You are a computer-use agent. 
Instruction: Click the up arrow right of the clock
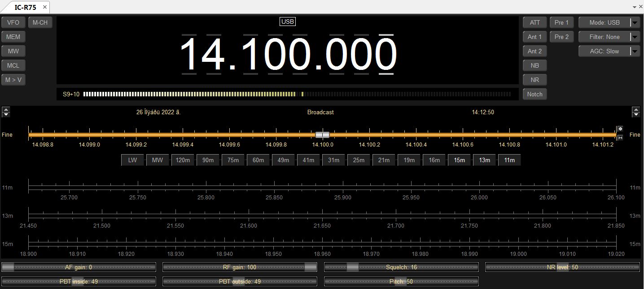tap(636, 109)
